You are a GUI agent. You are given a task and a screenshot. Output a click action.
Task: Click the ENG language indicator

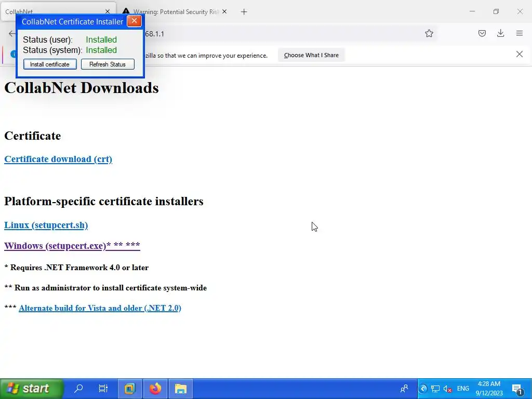(x=463, y=389)
